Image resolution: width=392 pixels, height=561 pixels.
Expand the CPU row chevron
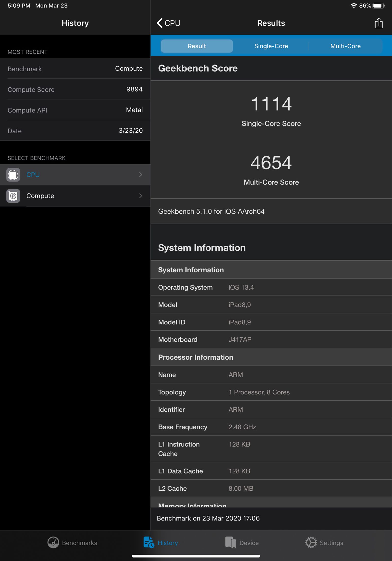pos(141,175)
